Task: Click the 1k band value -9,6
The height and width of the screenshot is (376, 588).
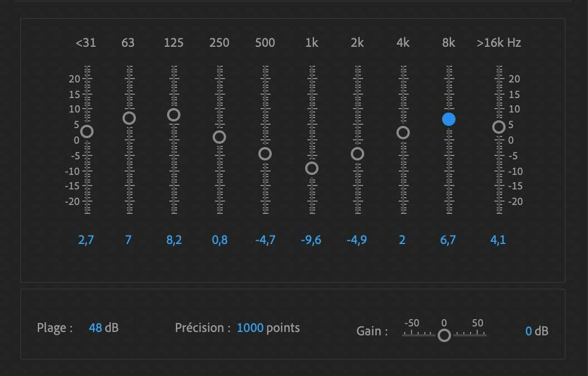Action: [311, 241]
